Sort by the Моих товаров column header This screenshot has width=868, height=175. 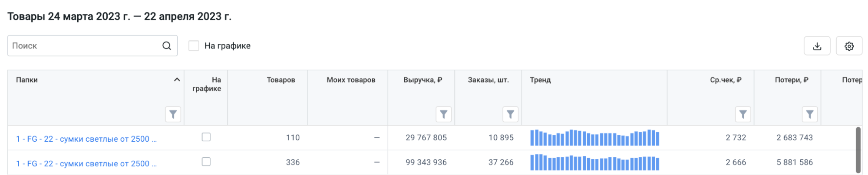click(350, 80)
